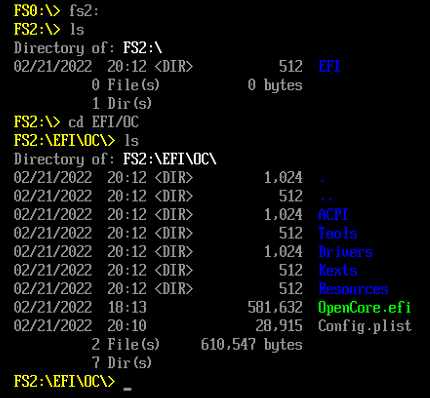The height and width of the screenshot is (398, 430).
Task: Click the blue EFI directory name
Action: pos(329,66)
